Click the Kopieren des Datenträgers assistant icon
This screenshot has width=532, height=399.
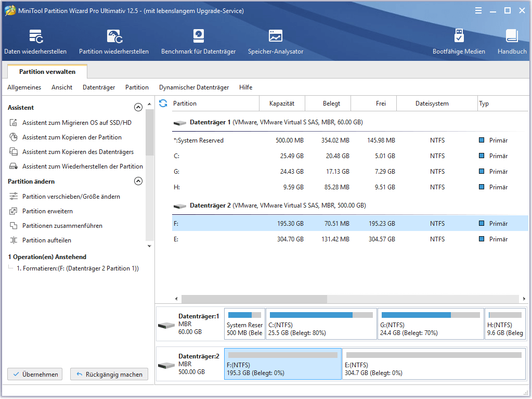[13, 152]
